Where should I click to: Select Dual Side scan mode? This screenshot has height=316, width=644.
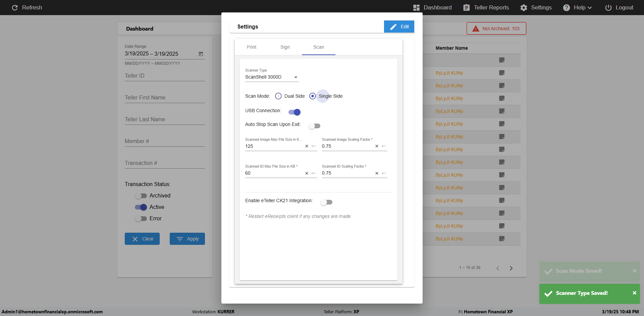pos(278,96)
